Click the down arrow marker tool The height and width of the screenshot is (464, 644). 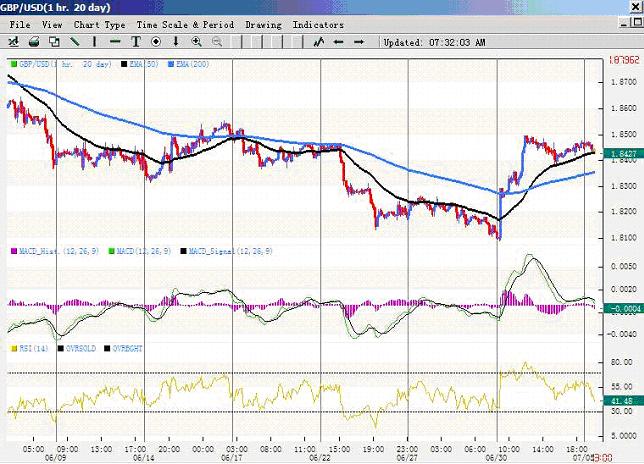click(176, 42)
